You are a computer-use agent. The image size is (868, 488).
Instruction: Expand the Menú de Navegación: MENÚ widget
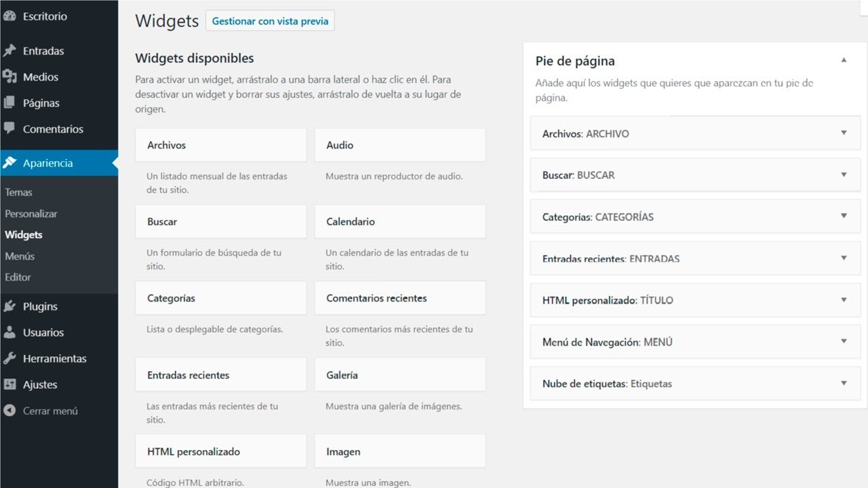point(844,341)
